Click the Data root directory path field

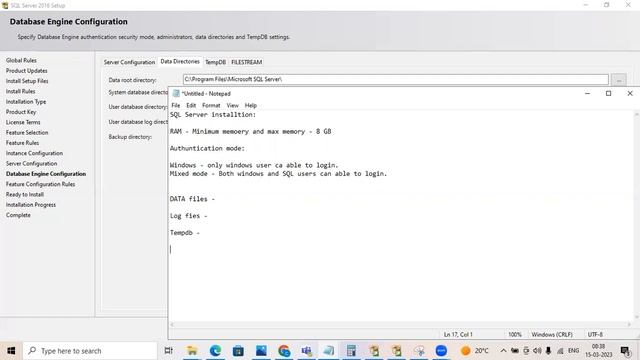click(x=396, y=79)
